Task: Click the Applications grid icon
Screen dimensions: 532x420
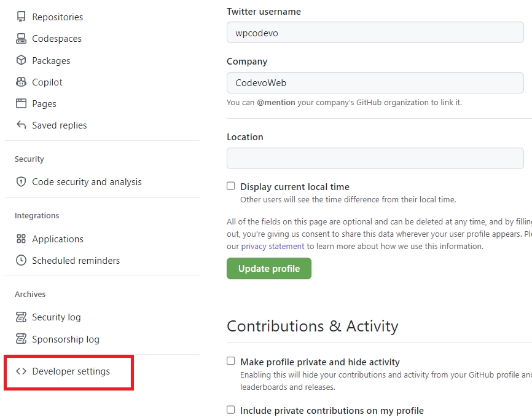Action: tap(21, 239)
